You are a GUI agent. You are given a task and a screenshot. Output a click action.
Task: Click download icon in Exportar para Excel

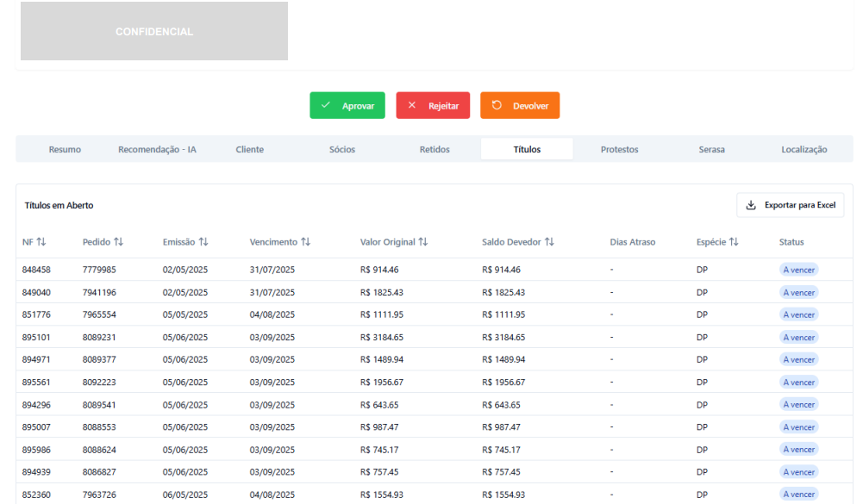click(751, 205)
